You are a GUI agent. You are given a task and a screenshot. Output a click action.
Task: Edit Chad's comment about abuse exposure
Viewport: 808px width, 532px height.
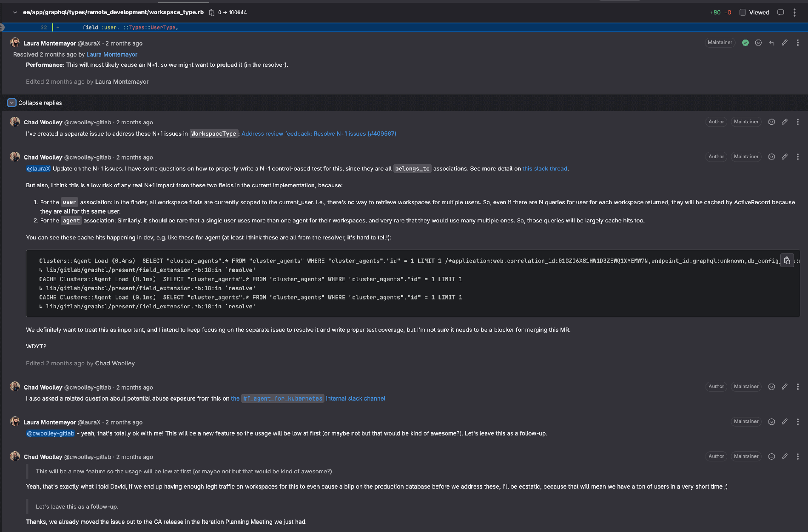pyautogui.click(x=785, y=387)
